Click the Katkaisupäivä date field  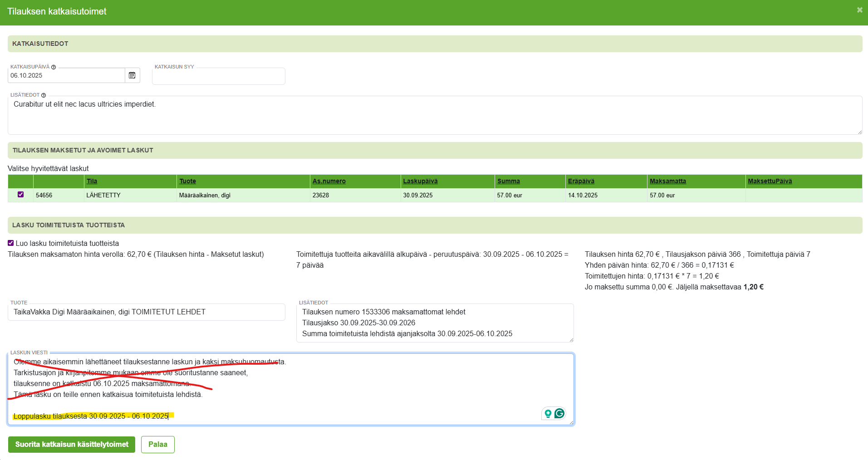[x=66, y=76]
